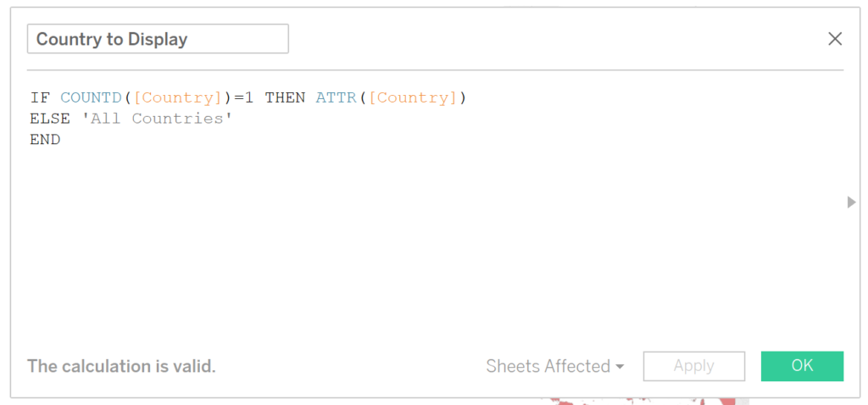Click the [Country] field inside COUNTD
The image size is (868, 405).
[177, 98]
